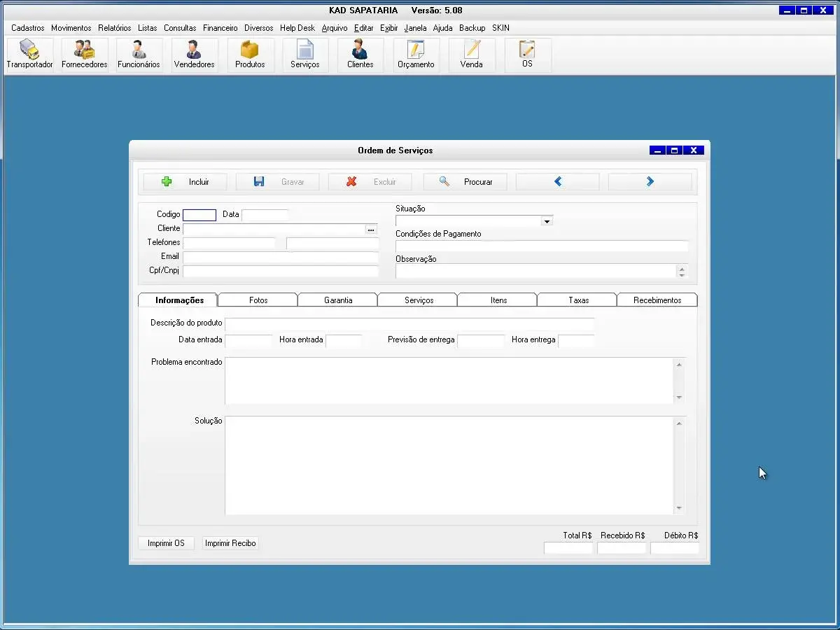Switch to the Taxas tab
The width and height of the screenshot is (840, 630).
578,300
